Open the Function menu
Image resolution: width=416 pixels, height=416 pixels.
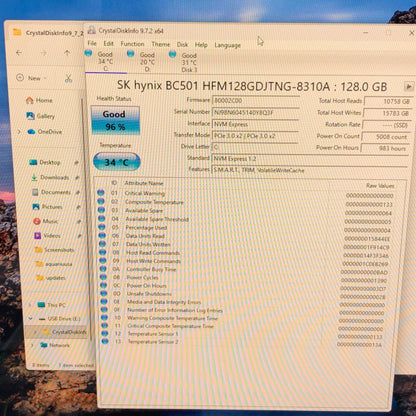[x=132, y=44]
